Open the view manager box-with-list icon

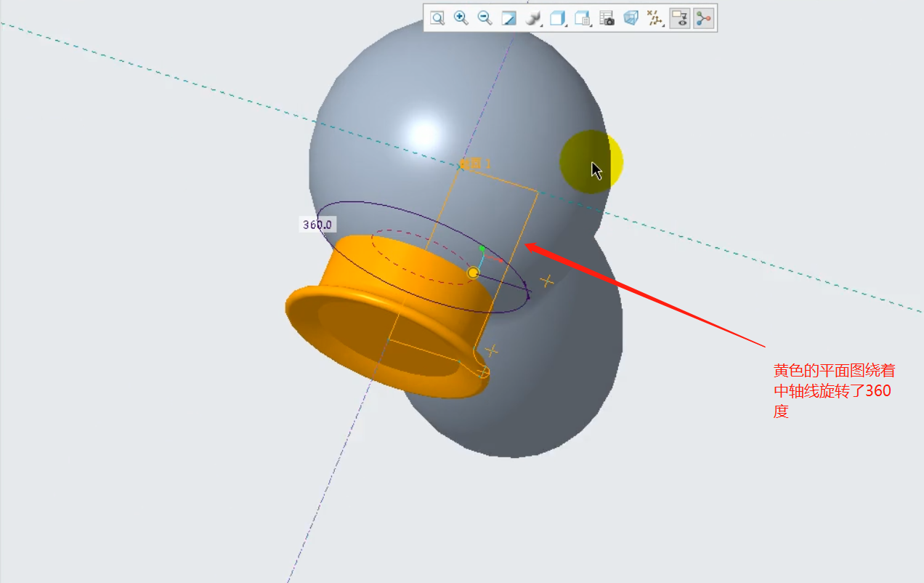point(583,18)
